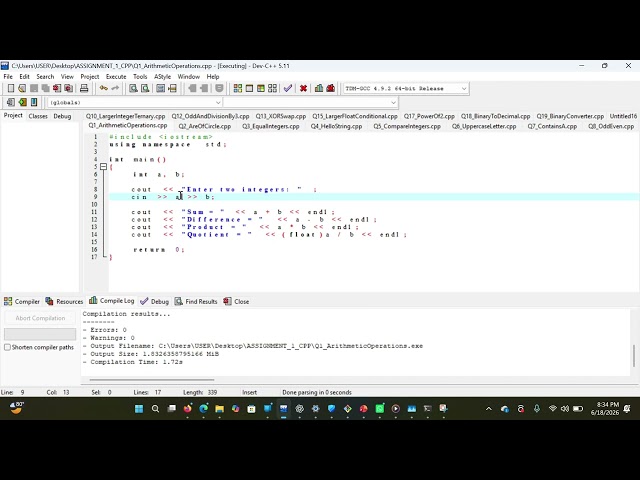Switch to the Q18_BinaryToDecimal.cpp tab
This screenshot has width=640, height=480.
coord(496,116)
